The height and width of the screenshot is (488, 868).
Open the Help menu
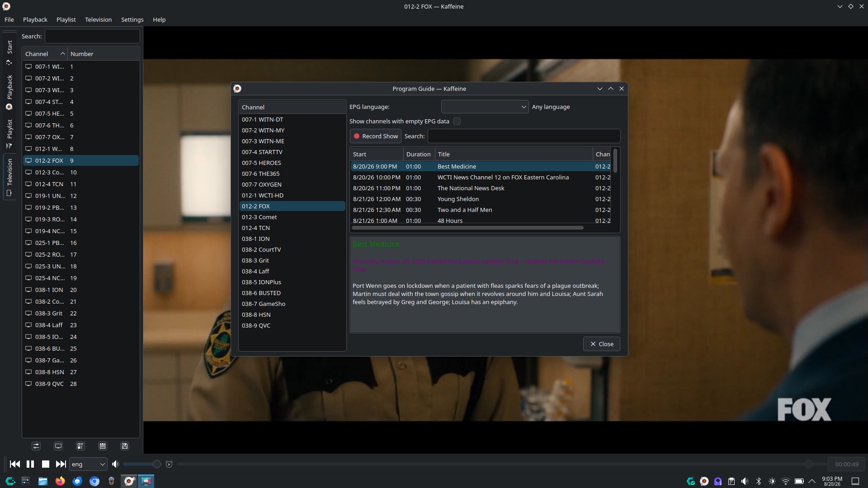pyautogui.click(x=159, y=19)
